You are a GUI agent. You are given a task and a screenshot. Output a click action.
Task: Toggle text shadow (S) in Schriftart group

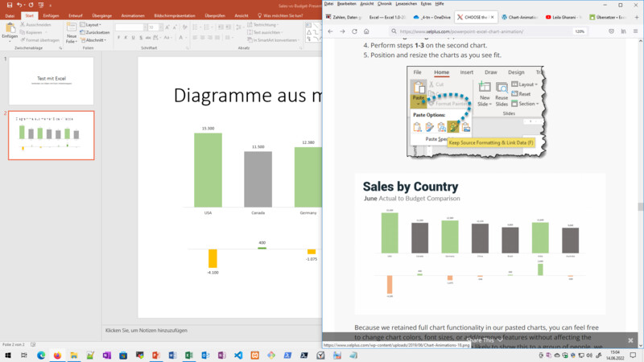point(140,38)
